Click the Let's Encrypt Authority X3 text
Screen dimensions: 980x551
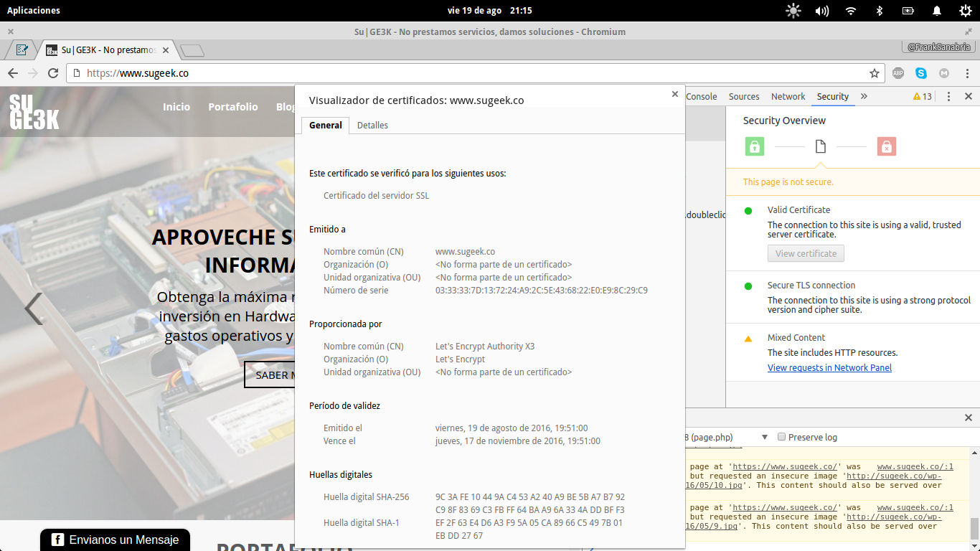(x=485, y=347)
